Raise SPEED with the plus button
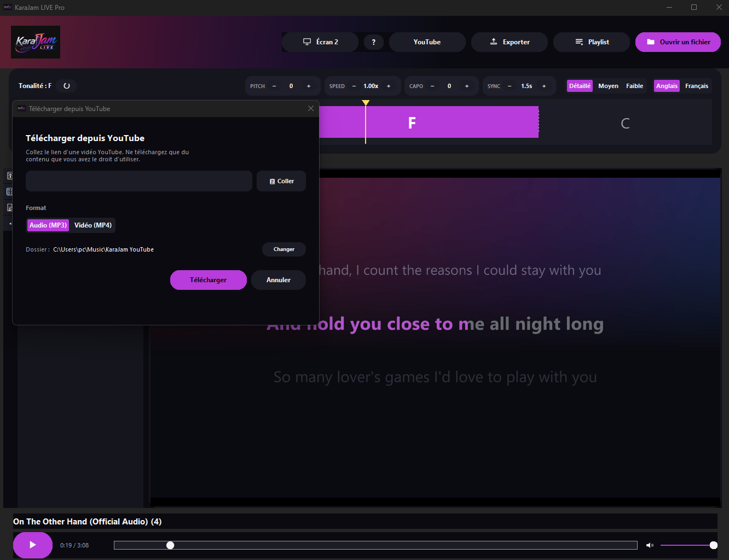Screen dimensions: 729x560 pyautogui.click(x=389, y=86)
